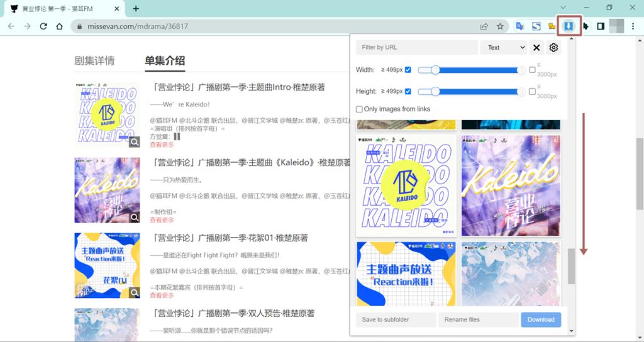Enable Only images from links
Screen dimensions: 644x342
click(x=359, y=109)
